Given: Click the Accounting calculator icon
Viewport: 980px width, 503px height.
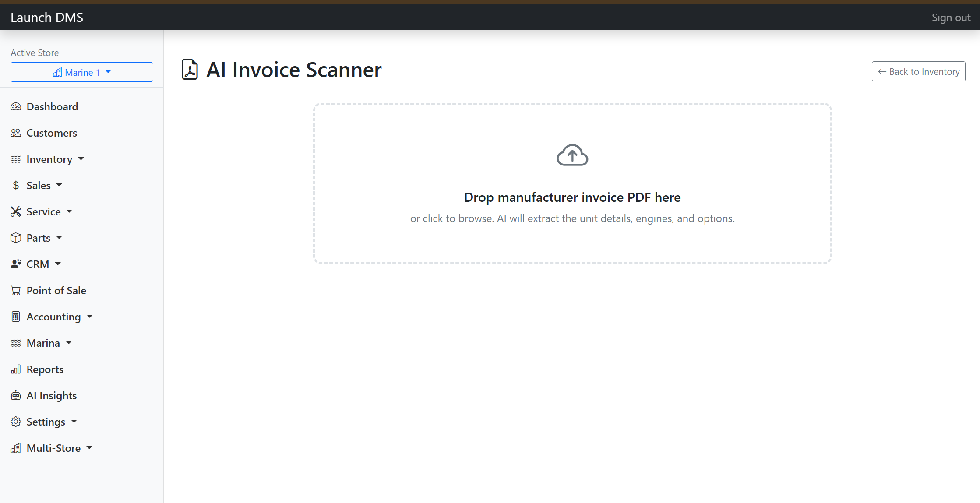Looking at the screenshot, I should [x=16, y=317].
